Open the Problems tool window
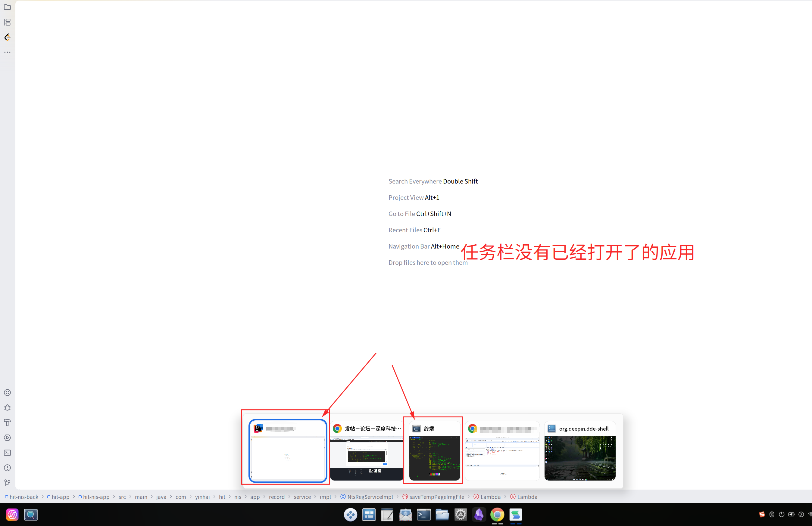 click(7, 467)
